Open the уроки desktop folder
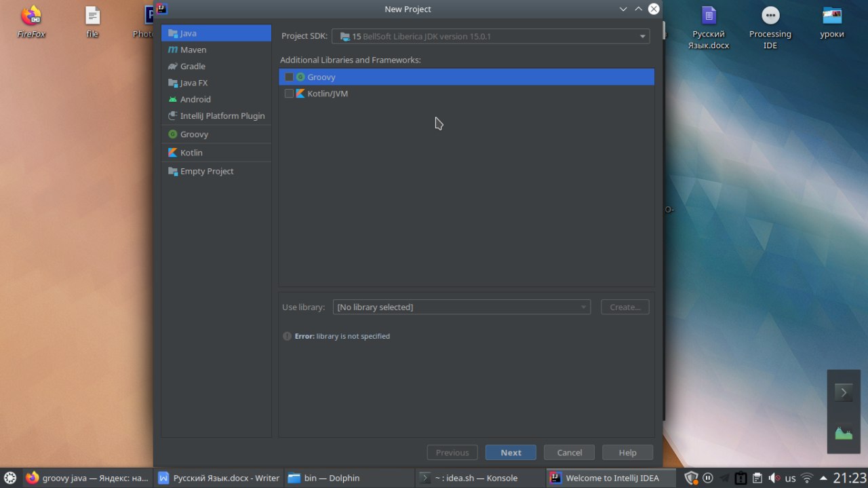Screen dimensions: 868x488 pos(832,22)
